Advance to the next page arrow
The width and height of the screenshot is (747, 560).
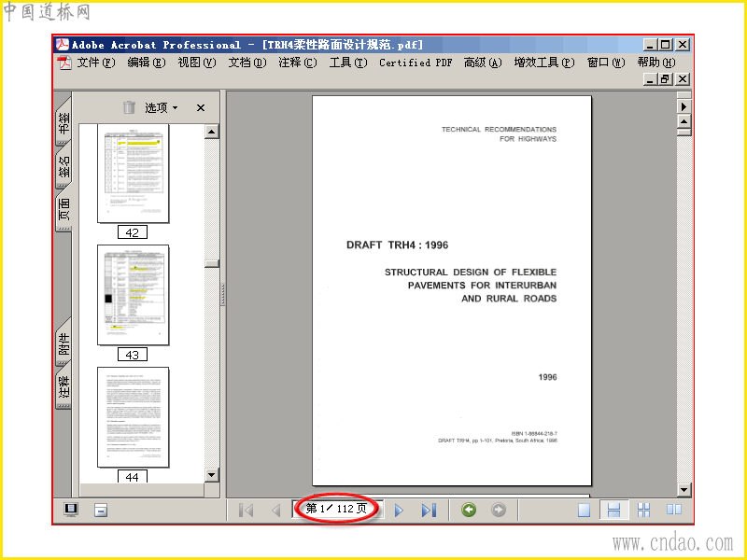click(400, 510)
